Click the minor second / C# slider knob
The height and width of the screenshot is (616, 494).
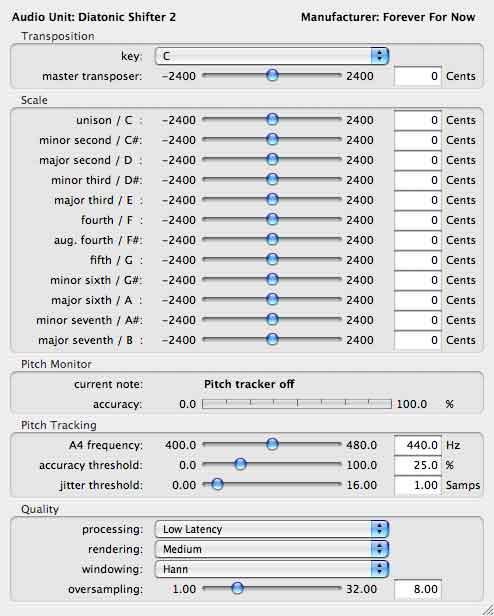click(272, 139)
